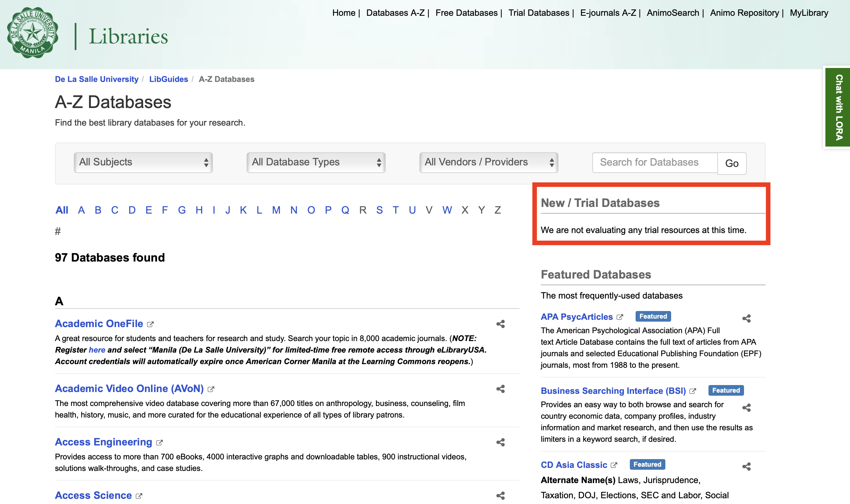
Task: Click external link icon beside Academic OneFile
Action: 150,324
